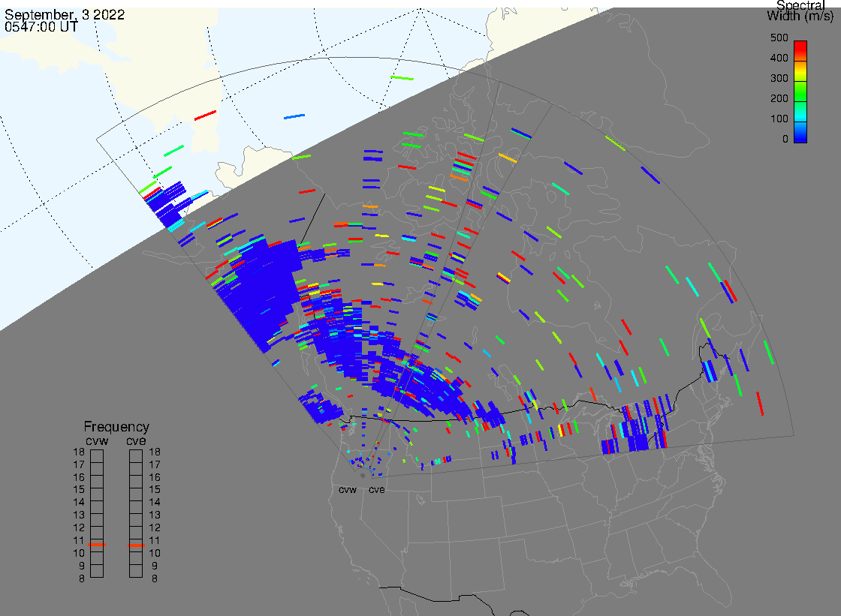Click the "400" label on the color bar
The height and width of the screenshot is (616, 841).
tap(779, 58)
